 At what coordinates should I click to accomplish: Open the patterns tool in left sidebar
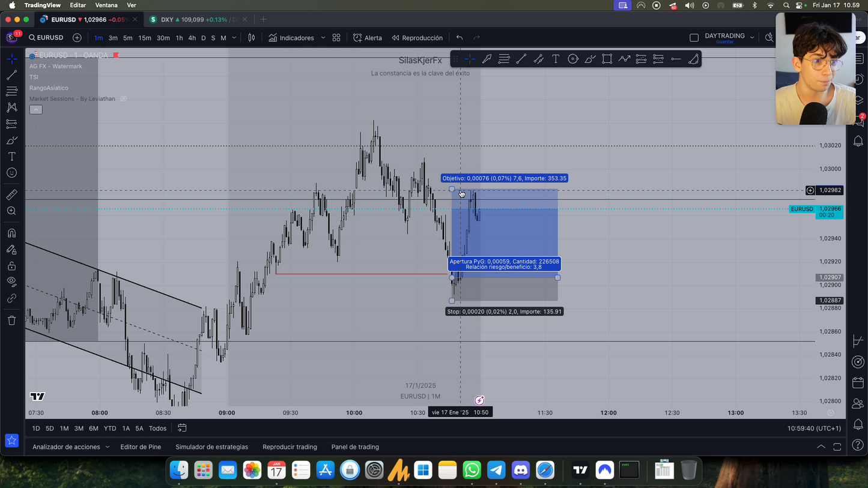tap(12, 107)
